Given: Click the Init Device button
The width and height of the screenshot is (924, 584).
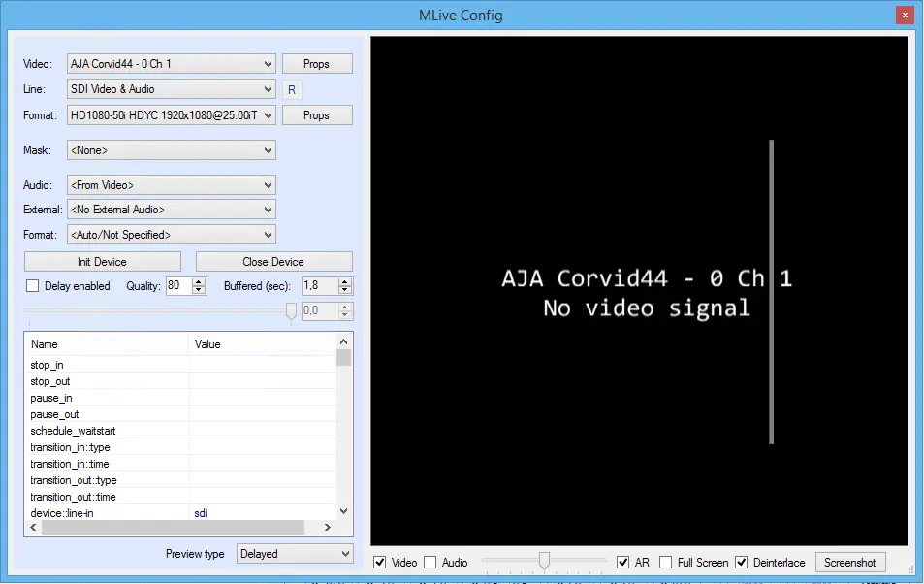Looking at the screenshot, I should pos(103,262).
